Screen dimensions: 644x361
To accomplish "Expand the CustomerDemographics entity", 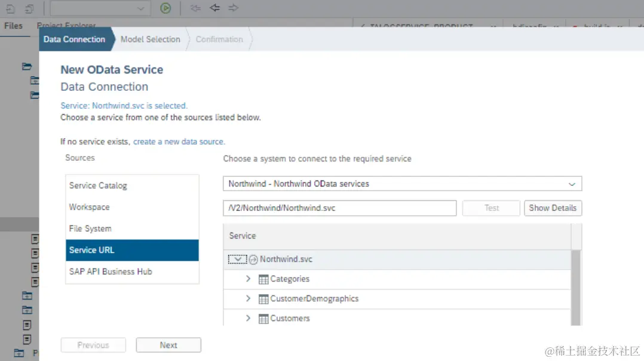I will pyautogui.click(x=248, y=299).
